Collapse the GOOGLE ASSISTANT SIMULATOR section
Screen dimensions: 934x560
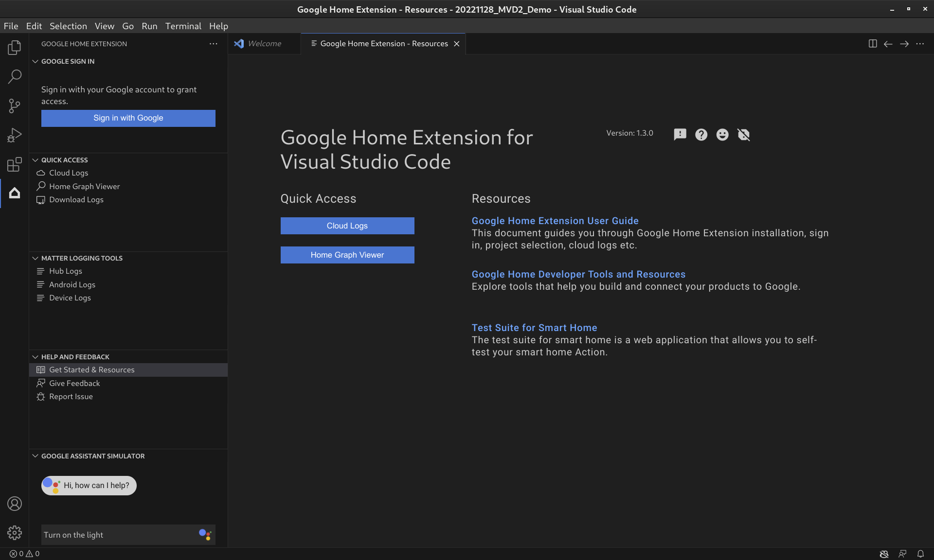pos(35,455)
